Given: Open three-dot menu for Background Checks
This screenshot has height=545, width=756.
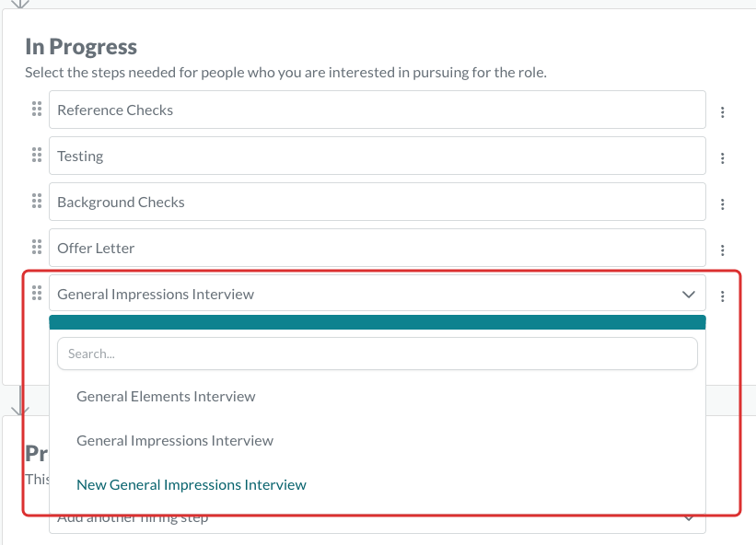Looking at the screenshot, I should [x=722, y=204].
